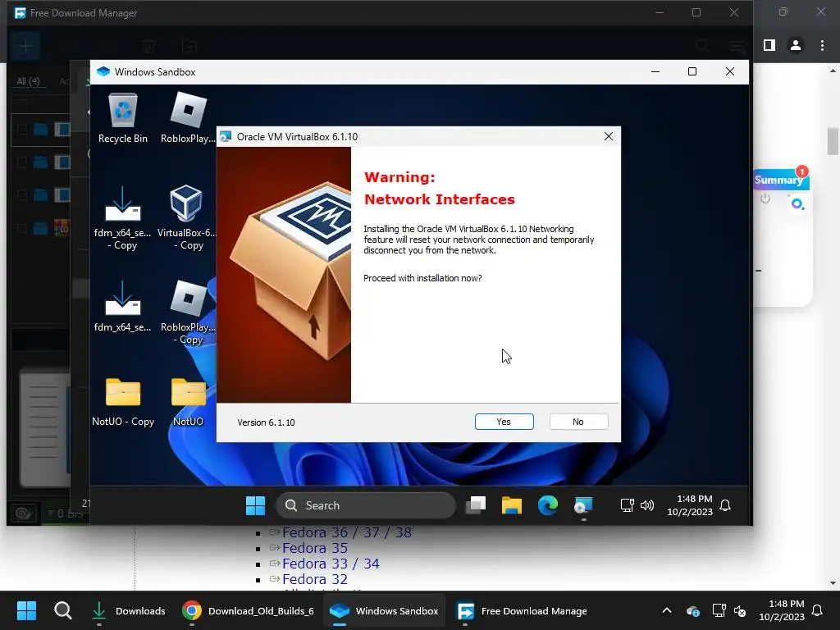Select fdm_x64_se... installer icon without Copy
840x630 pixels.
coord(123,306)
